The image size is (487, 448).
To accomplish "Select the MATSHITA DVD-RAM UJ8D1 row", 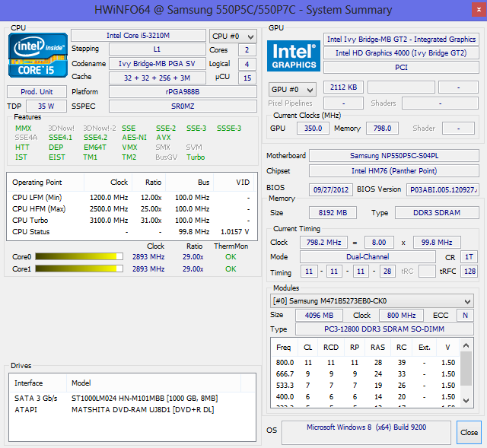I will click(132, 409).
